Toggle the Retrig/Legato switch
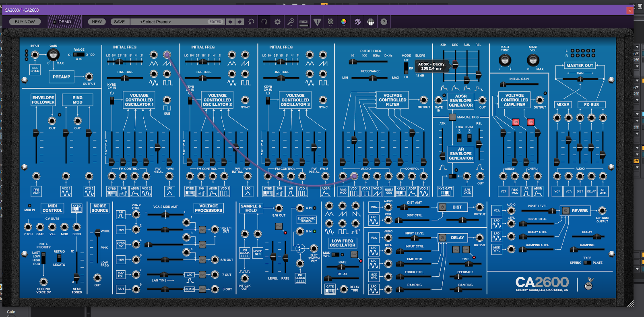 point(59,257)
